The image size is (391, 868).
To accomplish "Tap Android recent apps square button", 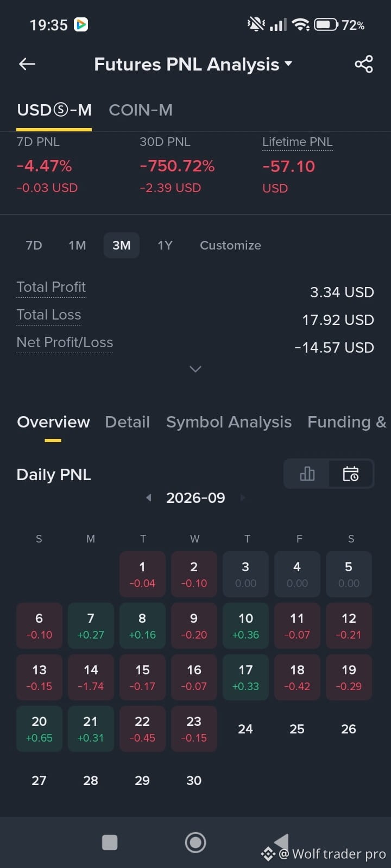I will click(110, 843).
